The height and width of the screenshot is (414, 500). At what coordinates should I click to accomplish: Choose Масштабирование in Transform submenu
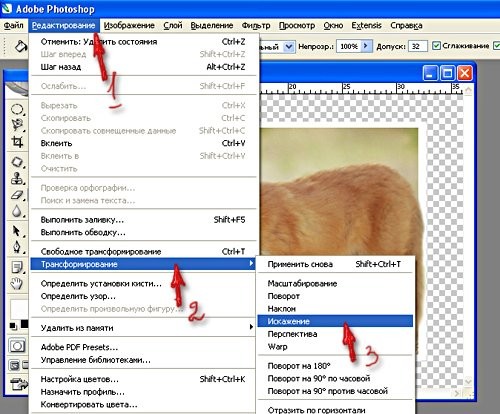tap(335, 284)
